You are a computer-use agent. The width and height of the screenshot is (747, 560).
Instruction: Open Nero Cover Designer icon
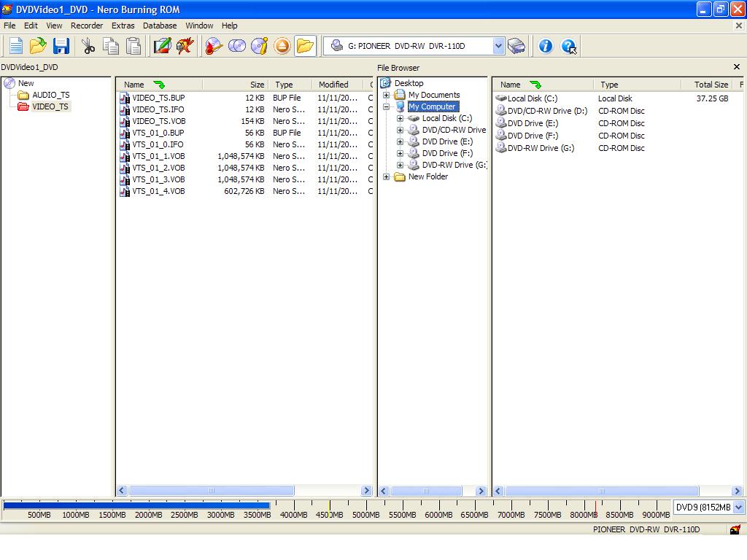pyautogui.click(x=163, y=46)
